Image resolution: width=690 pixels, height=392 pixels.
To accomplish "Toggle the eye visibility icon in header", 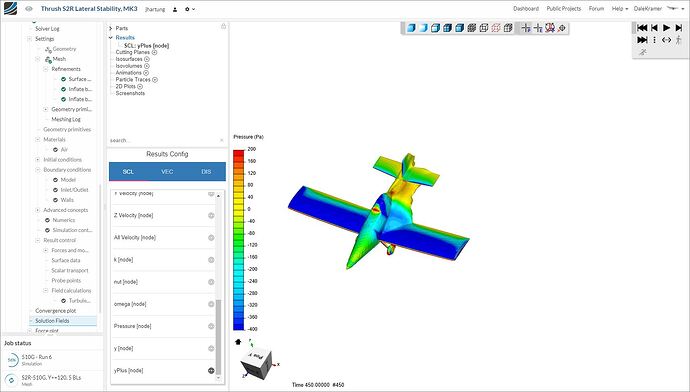I will (x=29, y=9).
